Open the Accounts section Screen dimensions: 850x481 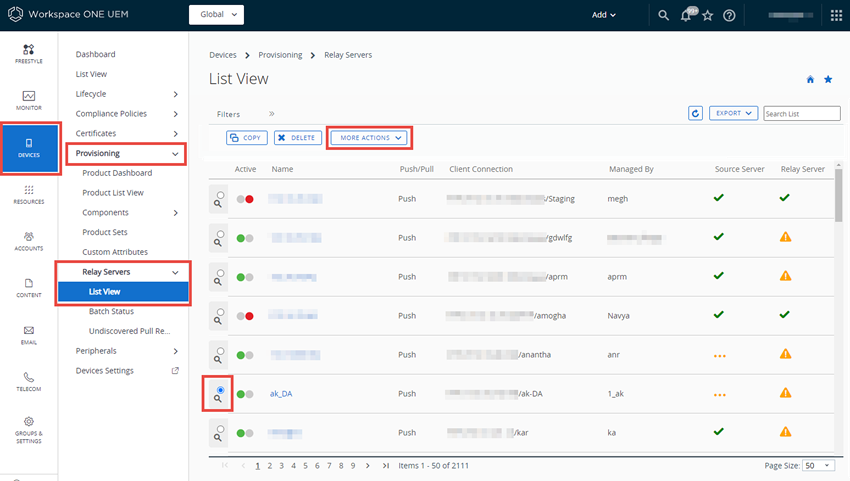(x=29, y=241)
